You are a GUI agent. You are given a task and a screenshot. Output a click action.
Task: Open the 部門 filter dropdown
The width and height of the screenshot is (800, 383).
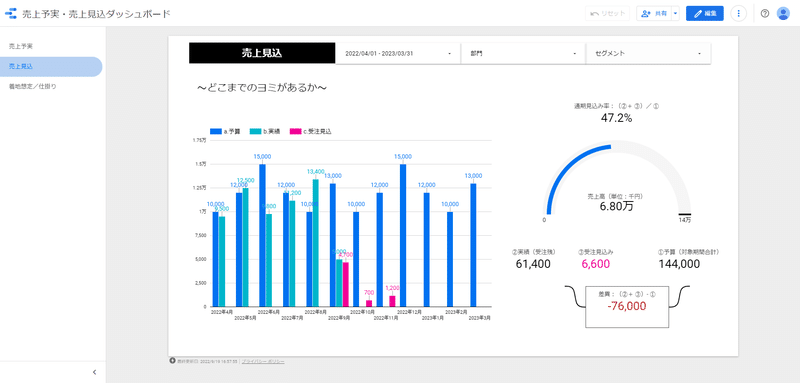(x=523, y=54)
